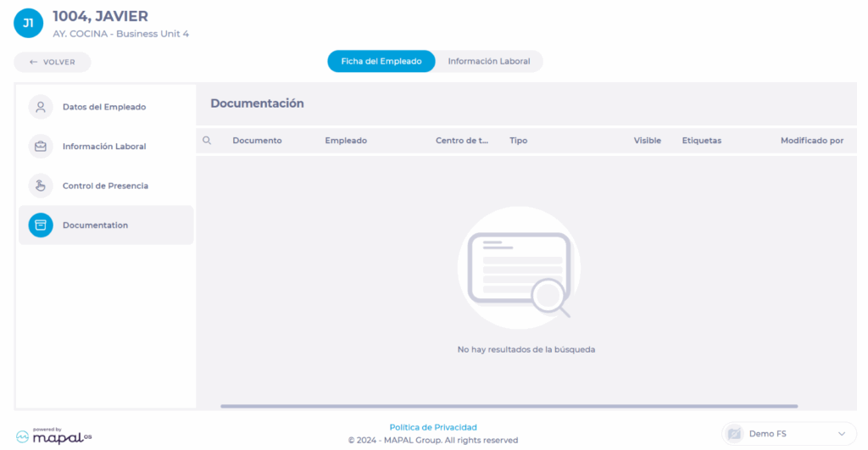868x450 pixels.
Task: Click the Etiquetas column header
Action: pos(701,141)
